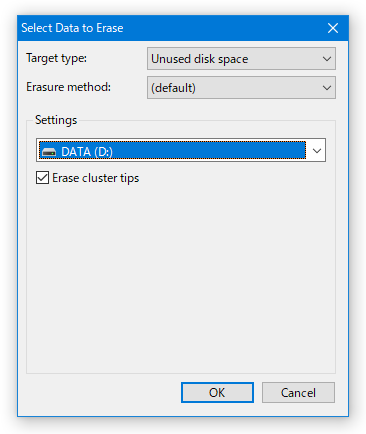Expand the DATA (D:) drive dropdown
Viewport: 366px width, 434px height.
point(181,150)
